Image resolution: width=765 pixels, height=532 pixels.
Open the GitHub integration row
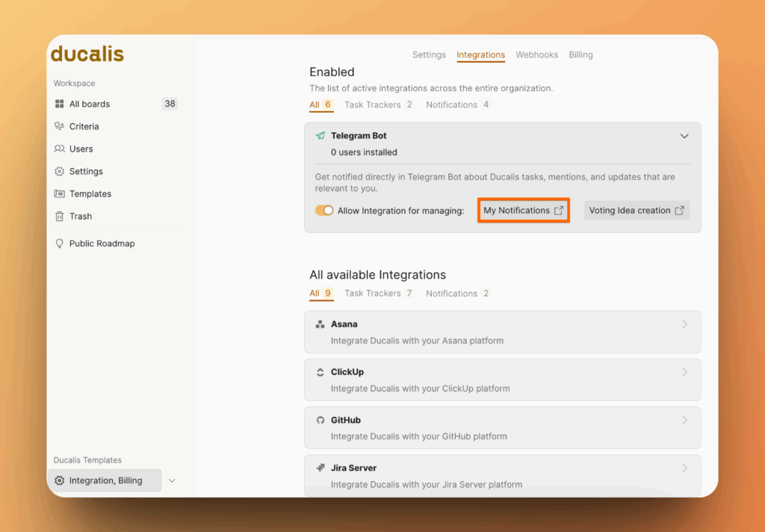point(502,427)
